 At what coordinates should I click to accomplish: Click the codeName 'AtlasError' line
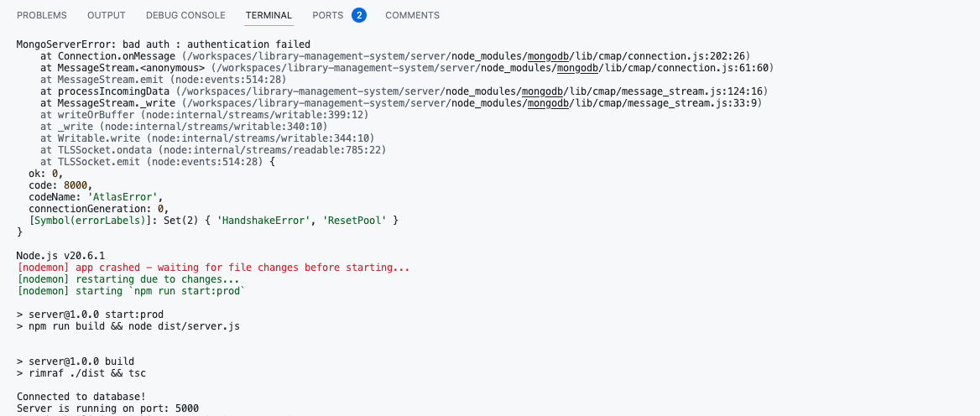click(90, 196)
